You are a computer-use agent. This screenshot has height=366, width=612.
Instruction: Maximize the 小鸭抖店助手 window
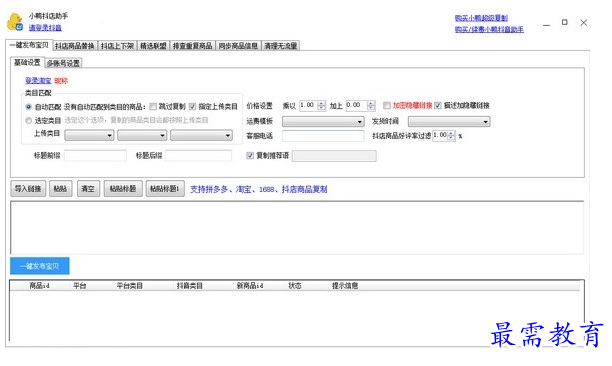pos(564,22)
